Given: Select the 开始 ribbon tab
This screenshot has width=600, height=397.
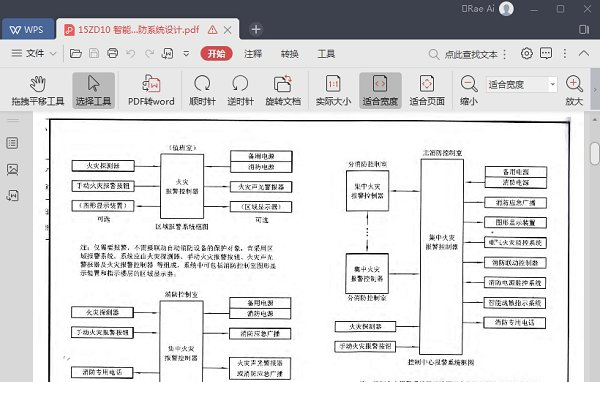Looking at the screenshot, I should pyautogui.click(x=216, y=54).
